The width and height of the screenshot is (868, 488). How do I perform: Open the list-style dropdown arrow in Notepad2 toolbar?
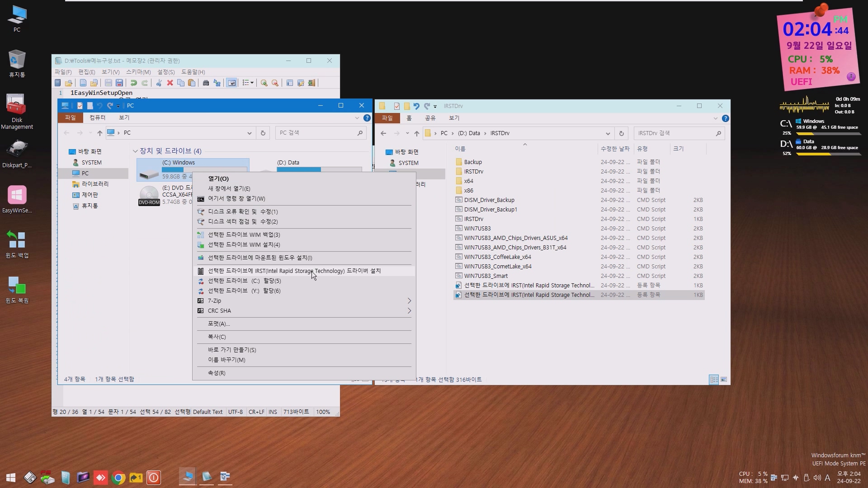click(x=252, y=83)
